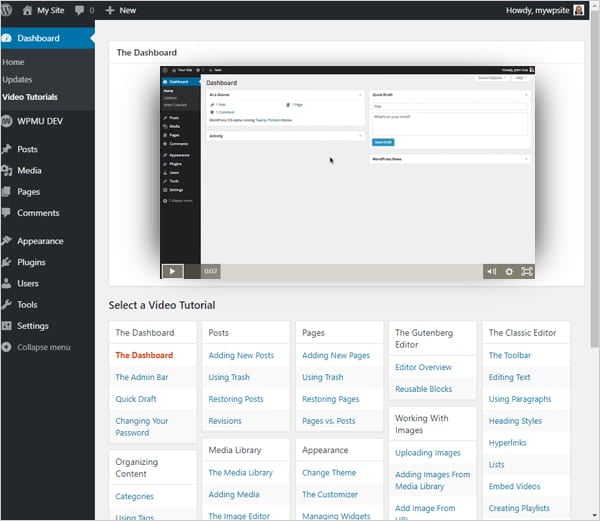The height and width of the screenshot is (521, 600).
Task: Select the Quick Draft tutorial
Action: (x=136, y=399)
